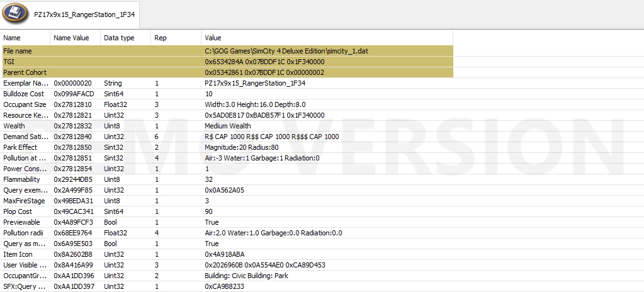Click the Bulldoze Cost value 10
Viewport: 644px width, 292px height.
pyautogui.click(x=208, y=94)
